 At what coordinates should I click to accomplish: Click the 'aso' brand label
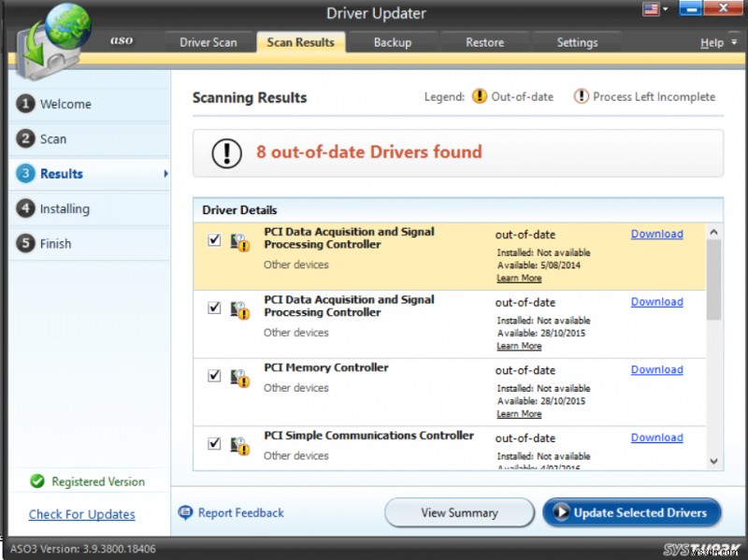[x=122, y=40]
